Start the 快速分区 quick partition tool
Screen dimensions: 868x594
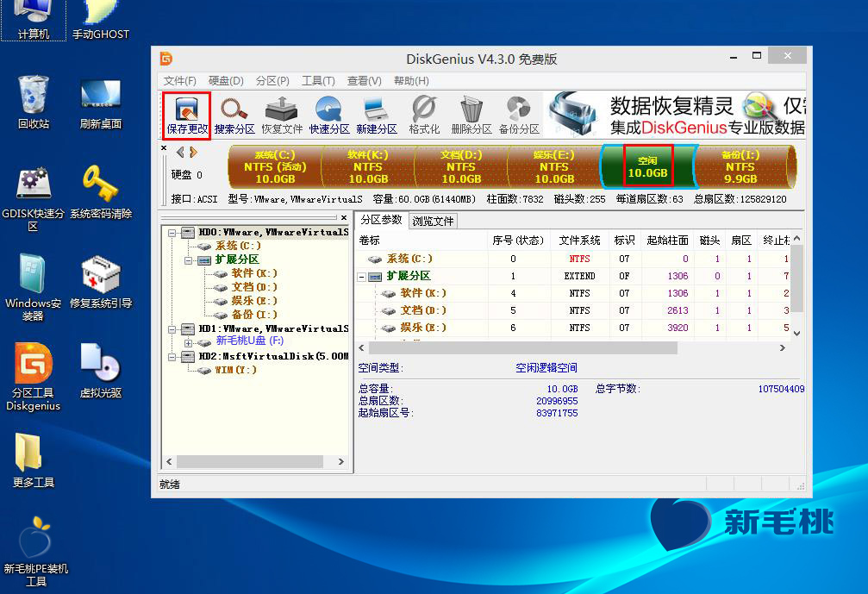coord(329,116)
